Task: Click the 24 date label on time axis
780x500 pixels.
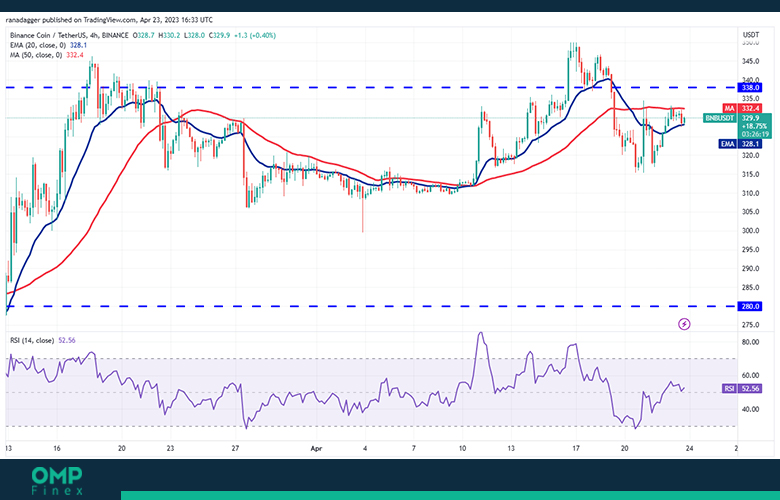Action: pos(689,448)
